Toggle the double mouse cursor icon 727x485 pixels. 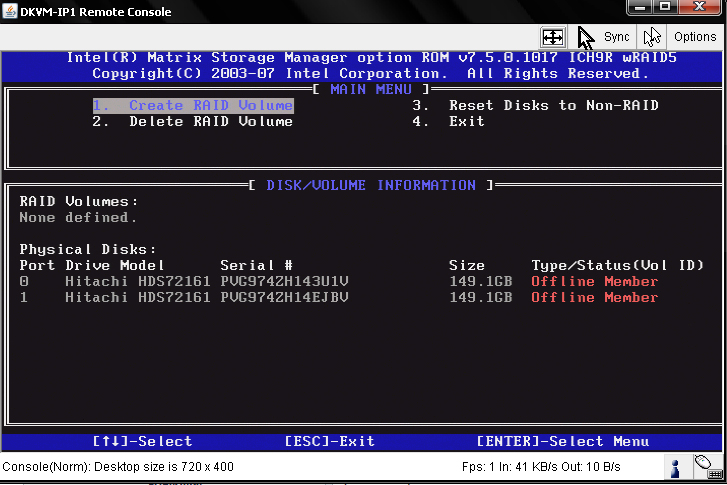click(652, 37)
